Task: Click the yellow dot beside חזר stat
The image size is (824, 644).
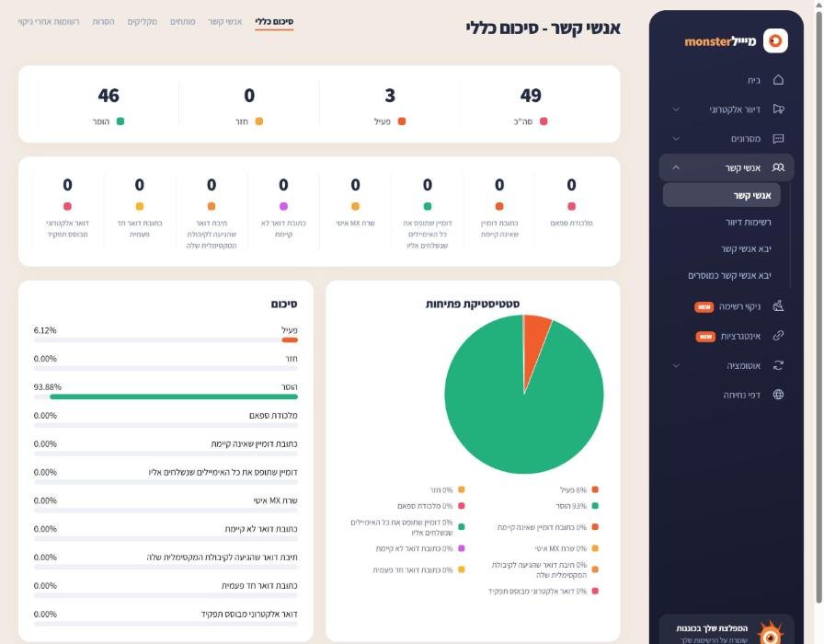Action: pos(258,121)
